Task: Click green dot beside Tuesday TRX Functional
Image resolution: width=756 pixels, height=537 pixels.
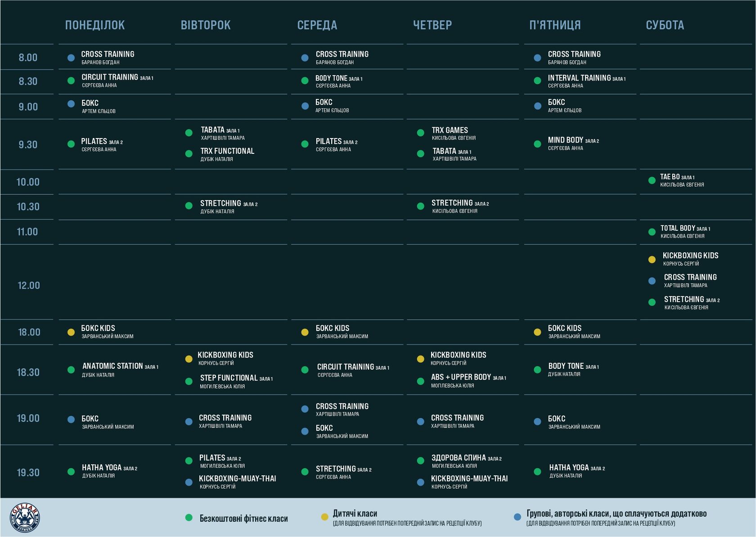Action: pos(189,154)
